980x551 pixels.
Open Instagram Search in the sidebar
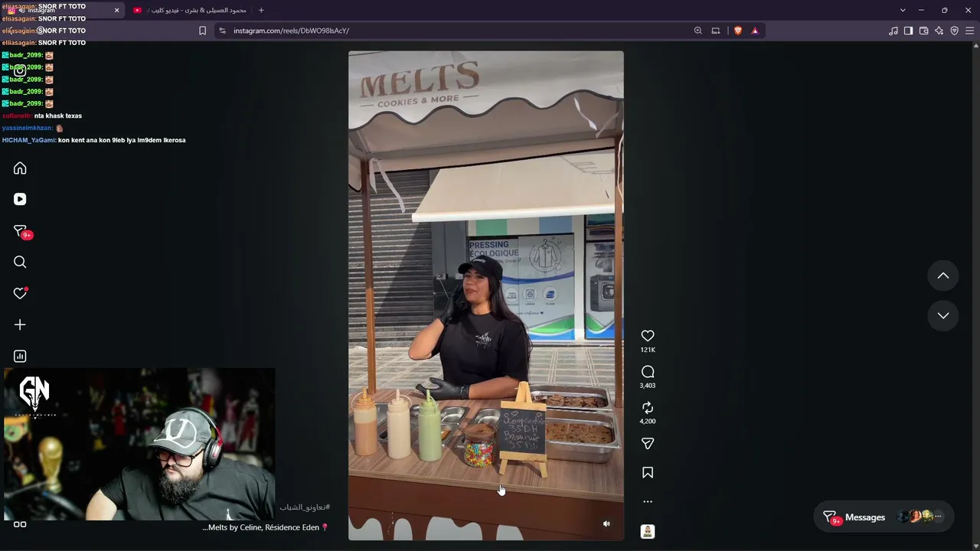tap(20, 262)
